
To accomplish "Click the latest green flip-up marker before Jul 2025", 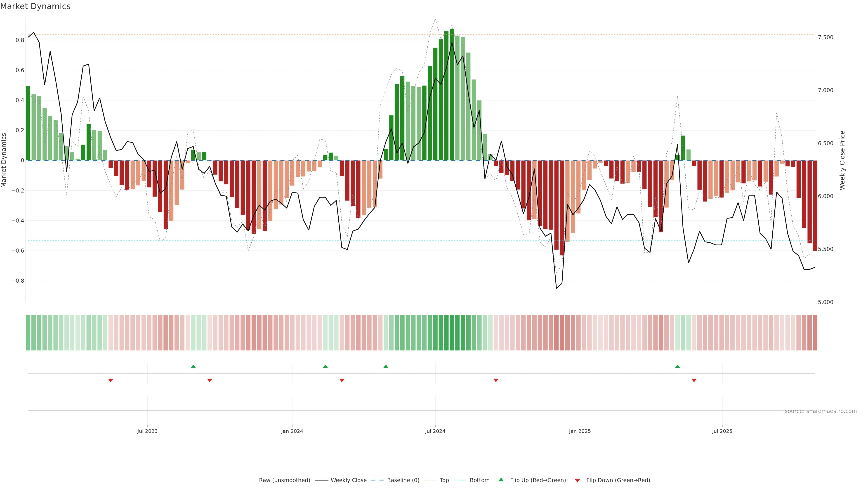I will coord(677,366).
